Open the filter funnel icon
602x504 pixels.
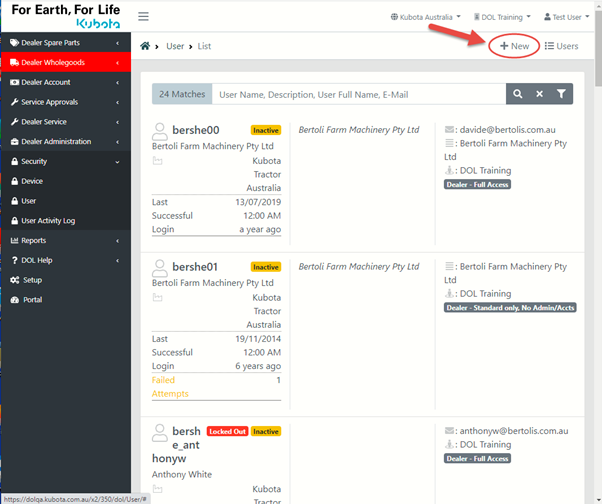[x=562, y=94]
